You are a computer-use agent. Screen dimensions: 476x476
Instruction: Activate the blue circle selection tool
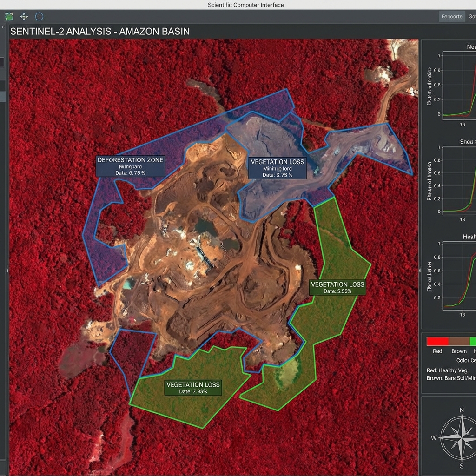pyautogui.click(x=40, y=17)
